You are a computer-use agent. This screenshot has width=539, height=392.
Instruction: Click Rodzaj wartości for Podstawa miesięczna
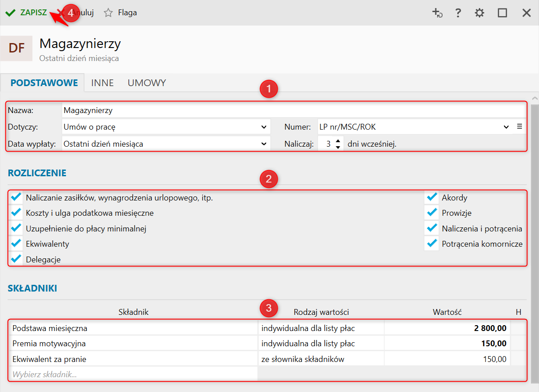(321, 328)
